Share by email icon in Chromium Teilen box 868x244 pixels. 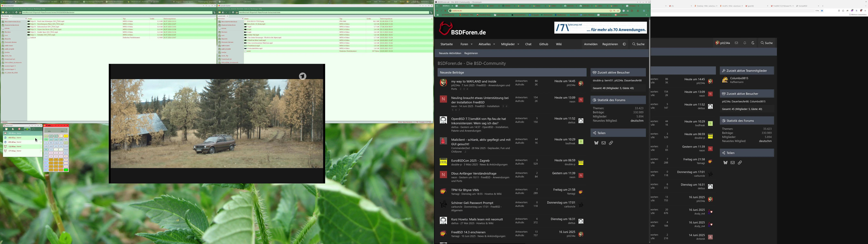[x=603, y=143]
